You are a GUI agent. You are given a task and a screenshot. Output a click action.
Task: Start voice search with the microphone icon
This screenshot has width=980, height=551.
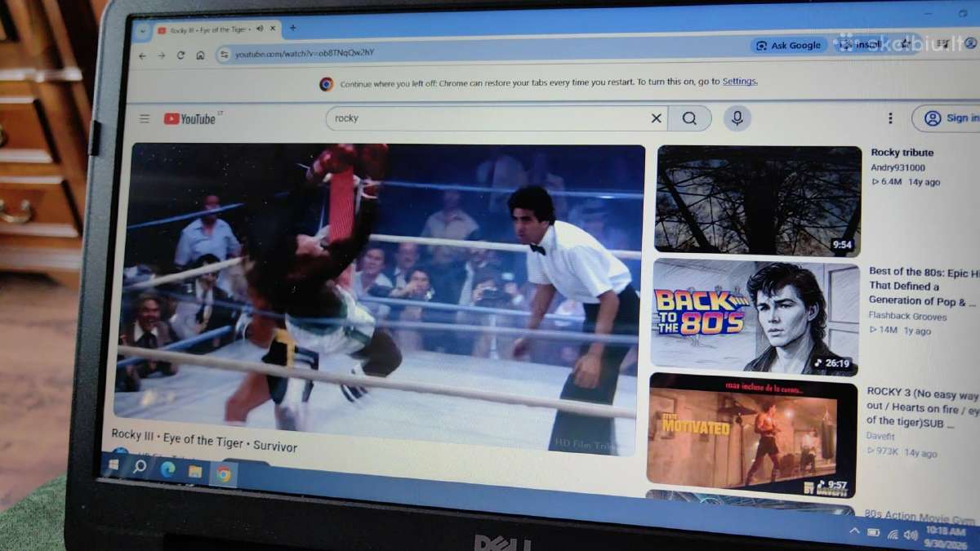click(x=737, y=118)
